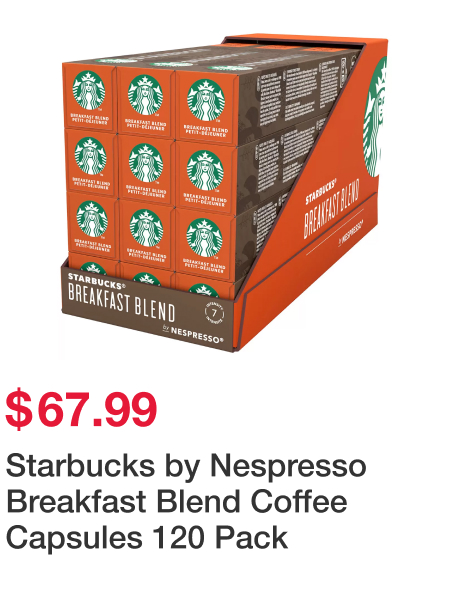Click the "STARBUCKS" wordmark on brown tray
The height and width of the screenshot is (600, 450).
(x=96, y=280)
